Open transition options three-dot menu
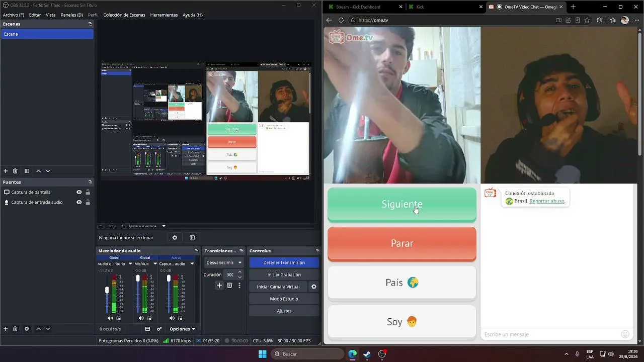 click(239, 286)
